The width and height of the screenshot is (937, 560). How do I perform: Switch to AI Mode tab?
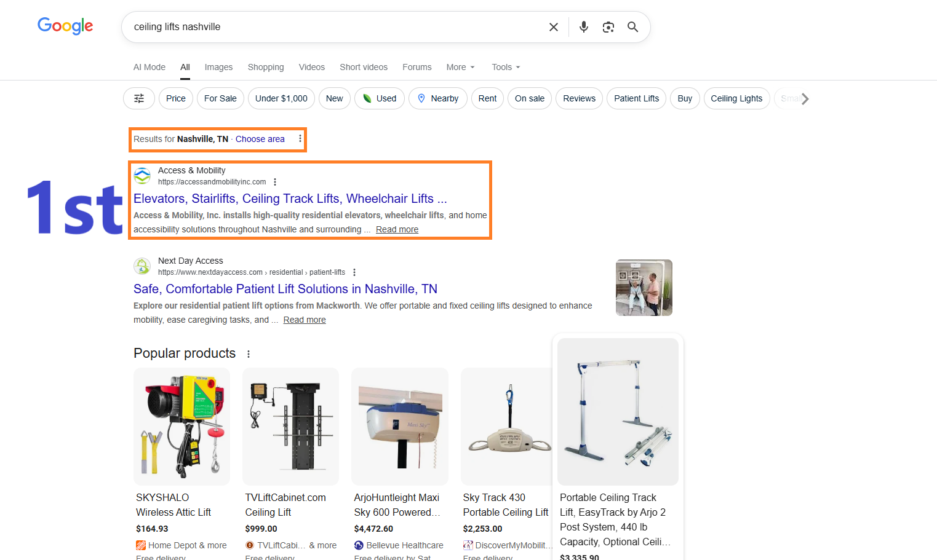150,67
